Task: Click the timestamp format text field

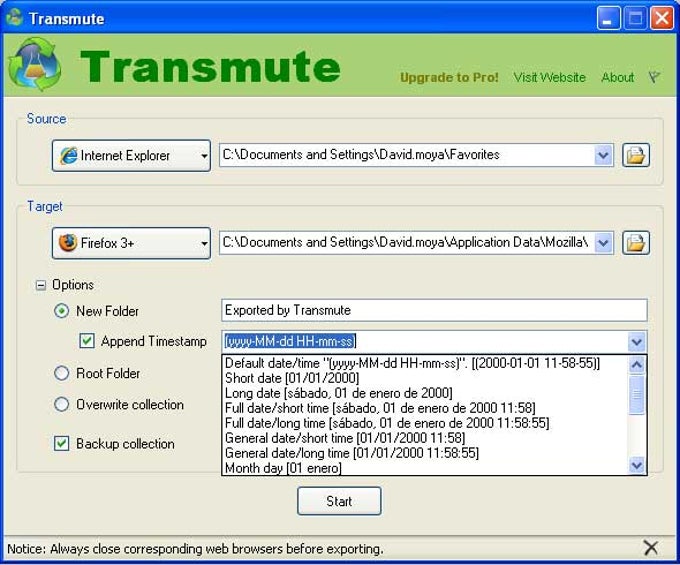Action: pyautogui.click(x=425, y=342)
